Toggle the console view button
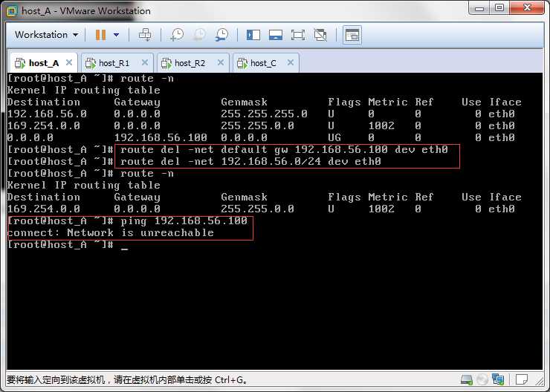The height and width of the screenshot is (392, 550). point(352,35)
